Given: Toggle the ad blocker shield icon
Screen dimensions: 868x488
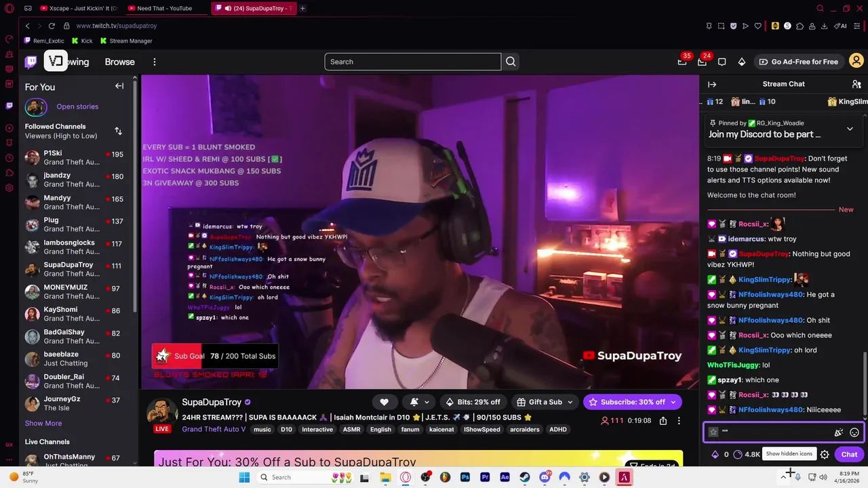Looking at the screenshot, I should point(733,26).
